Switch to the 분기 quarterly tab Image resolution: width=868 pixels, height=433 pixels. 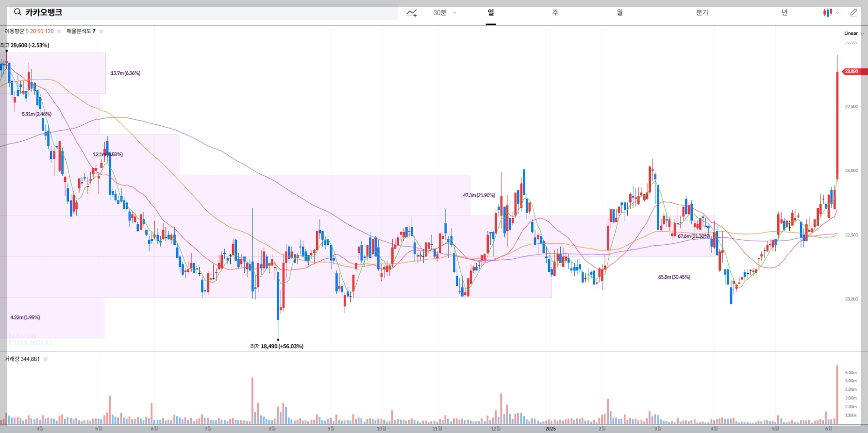click(702, 13)
